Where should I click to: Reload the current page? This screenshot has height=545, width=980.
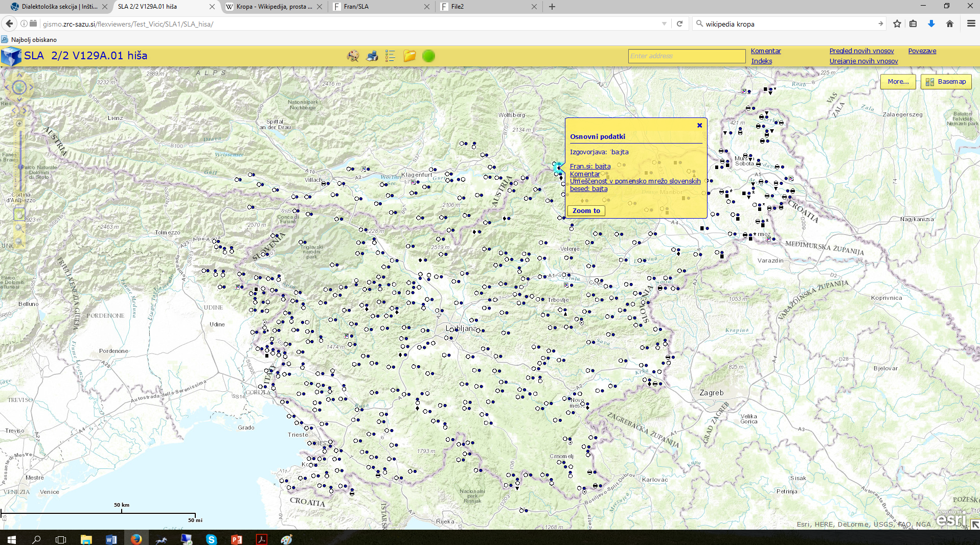(x=679, y=23)
